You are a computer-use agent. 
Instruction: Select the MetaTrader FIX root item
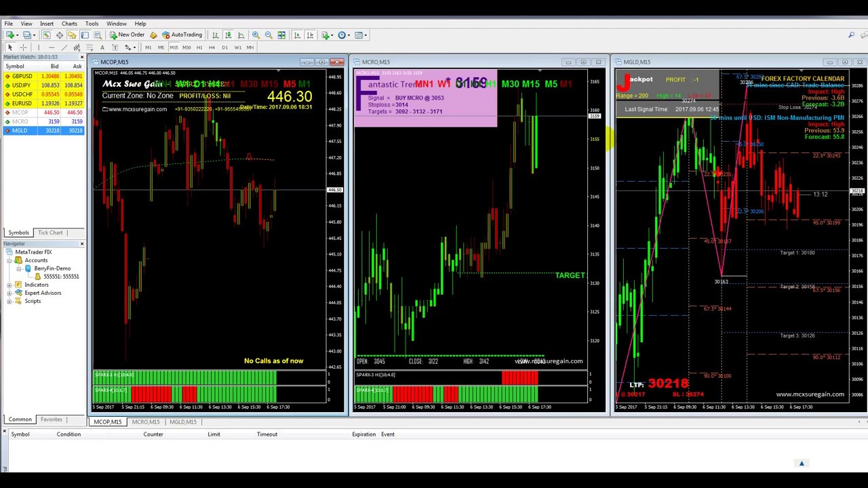[33, 252]
